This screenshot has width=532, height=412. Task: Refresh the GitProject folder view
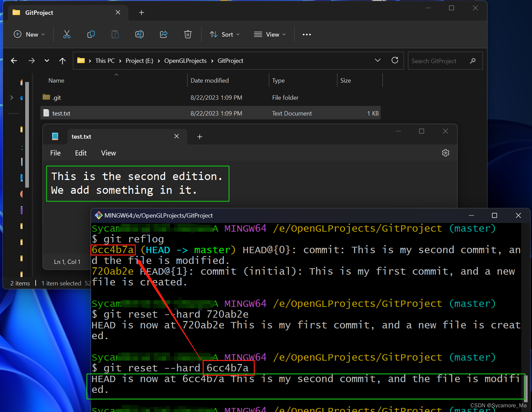[395, 60]
